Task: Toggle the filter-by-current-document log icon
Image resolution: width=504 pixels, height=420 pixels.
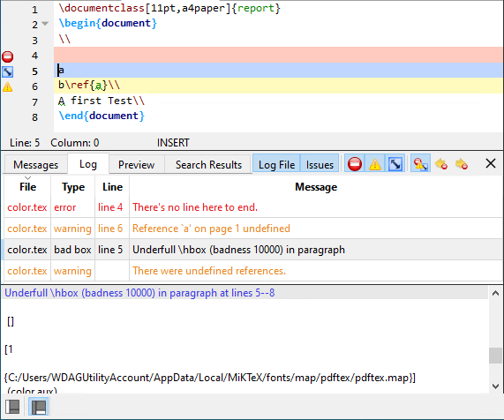Action: [x=420, y=164]
